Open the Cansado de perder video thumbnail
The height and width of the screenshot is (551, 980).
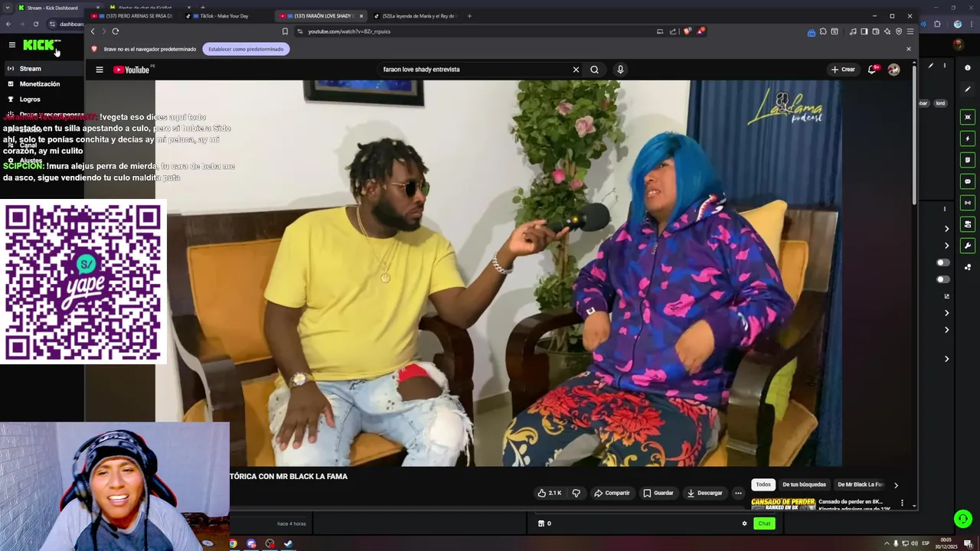pyautogui.click(x=782, y=504)
